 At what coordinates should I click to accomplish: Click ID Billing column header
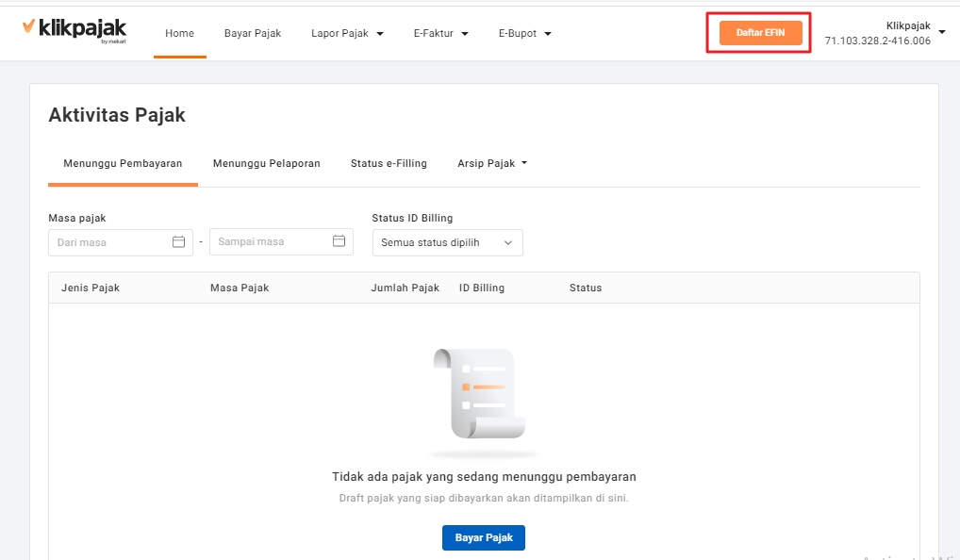(482, 288)
